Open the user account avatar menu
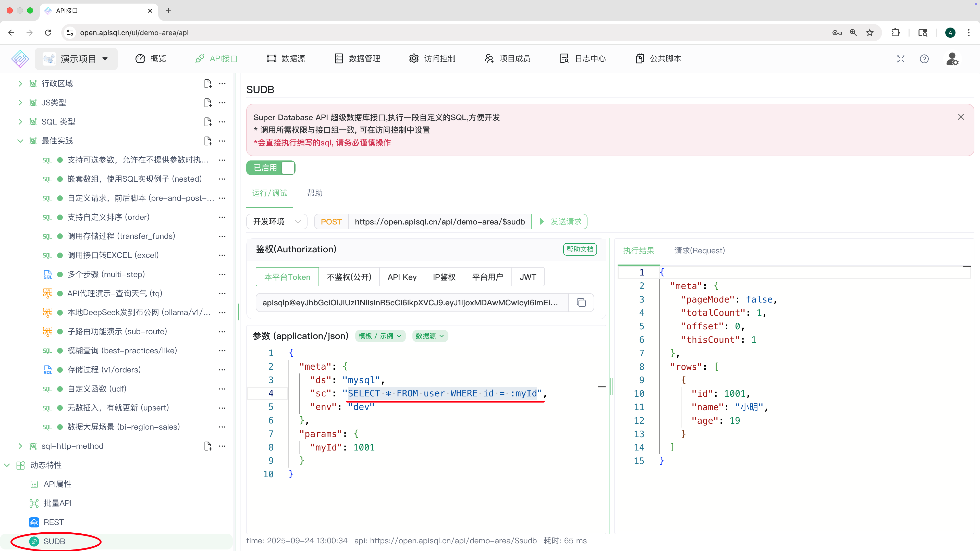Image resolution: width=980 pixels, height=551 pixels. 952,59
